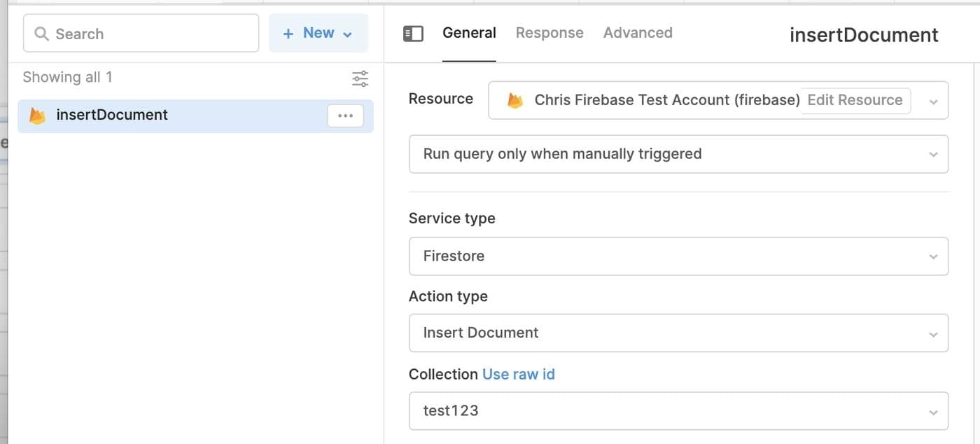Screen dimensions: 980x444
Task: Expand the Service type Firestore dropdown
Action: [x=678, y=256]
